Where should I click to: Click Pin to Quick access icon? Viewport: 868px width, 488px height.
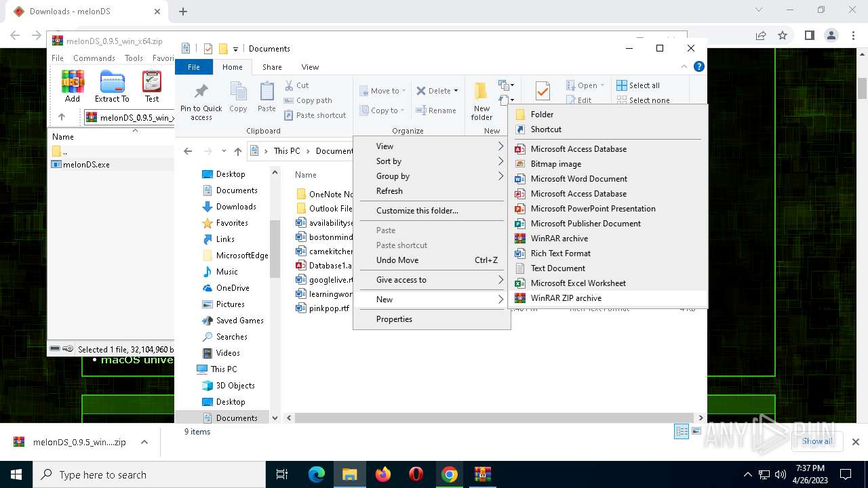coord(201,102)
